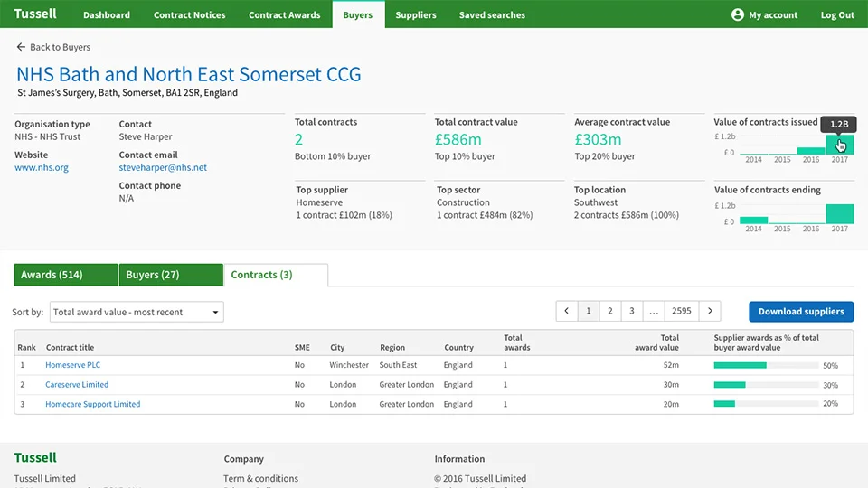Screen dimensions: 868x488
Task: Click the Contract title column header
Action: pos(70,347)
